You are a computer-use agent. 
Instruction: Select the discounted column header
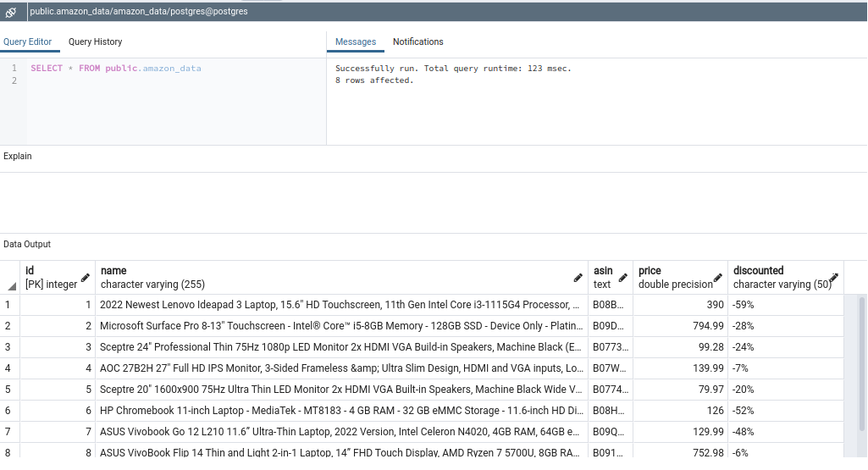(786, 278)
